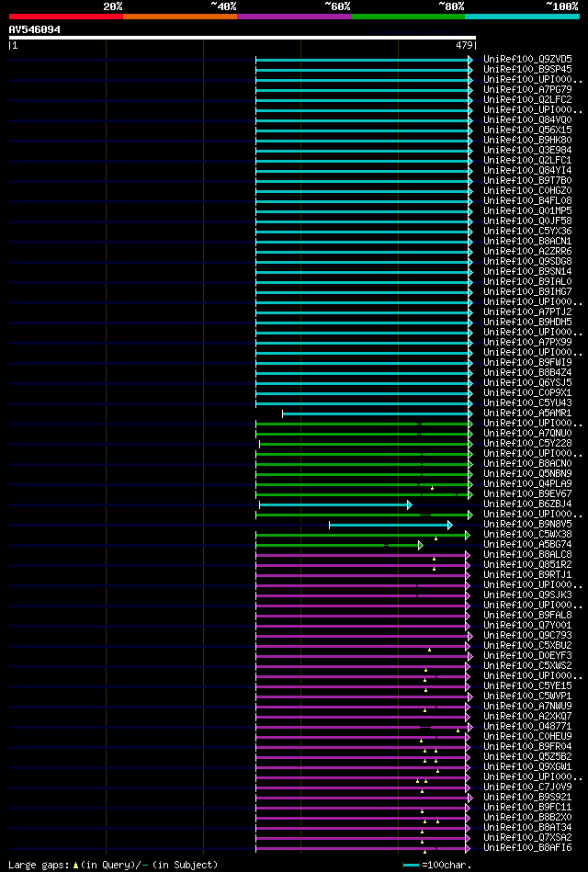Select the UniRef100_Q7XSA2 label
The image size is (588, 872).
coord(528,838)
